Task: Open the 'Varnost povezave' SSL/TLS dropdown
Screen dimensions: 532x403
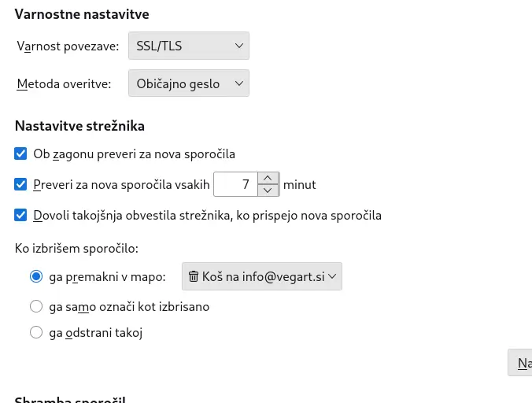Action: tap(187, 46)
